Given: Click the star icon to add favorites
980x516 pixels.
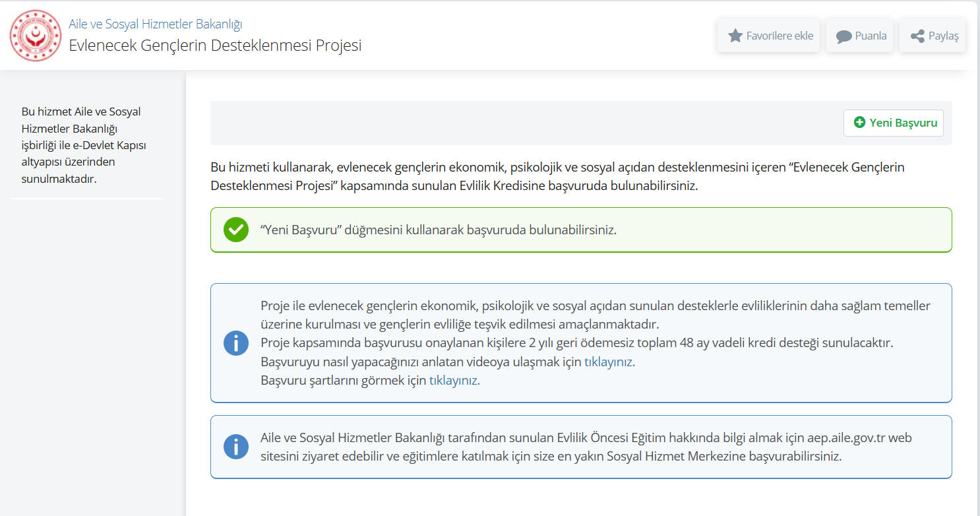Looking at the screenshot, I should pyautogui.click(x=735, y=36).
